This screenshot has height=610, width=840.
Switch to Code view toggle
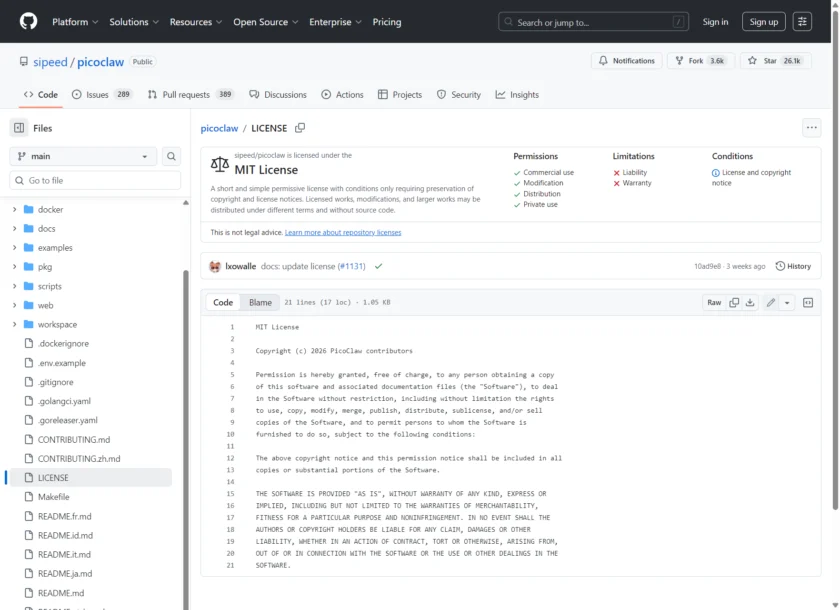click(223, 302)
